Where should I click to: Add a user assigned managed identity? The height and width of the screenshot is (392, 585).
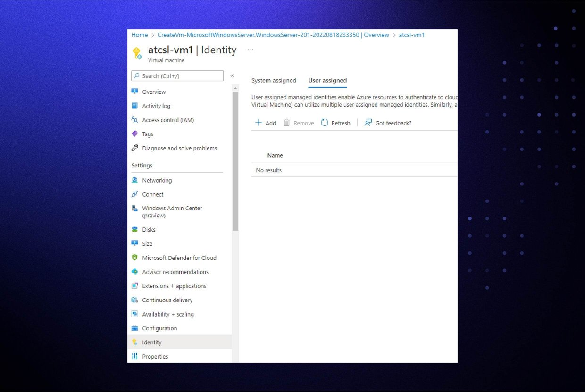266,123
